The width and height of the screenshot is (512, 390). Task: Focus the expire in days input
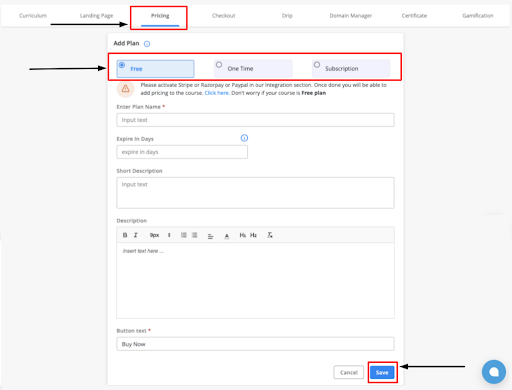(x=182, y=152)
